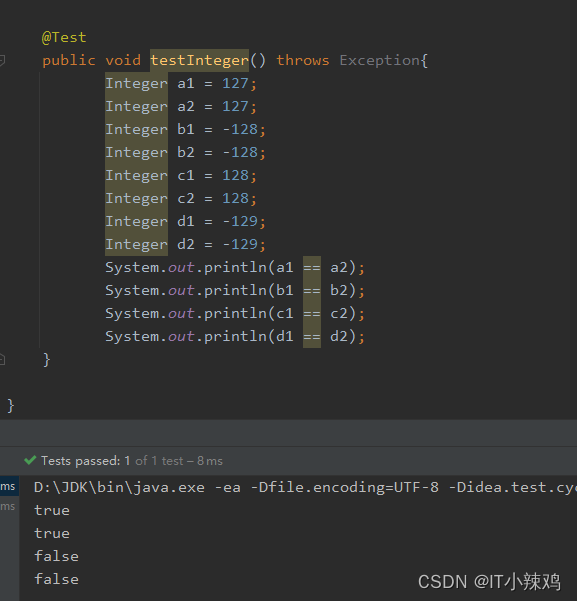The height and width of the screenshot is (601, 577).
Task: Click the public keyword of the method
Action: pos(69,61)
